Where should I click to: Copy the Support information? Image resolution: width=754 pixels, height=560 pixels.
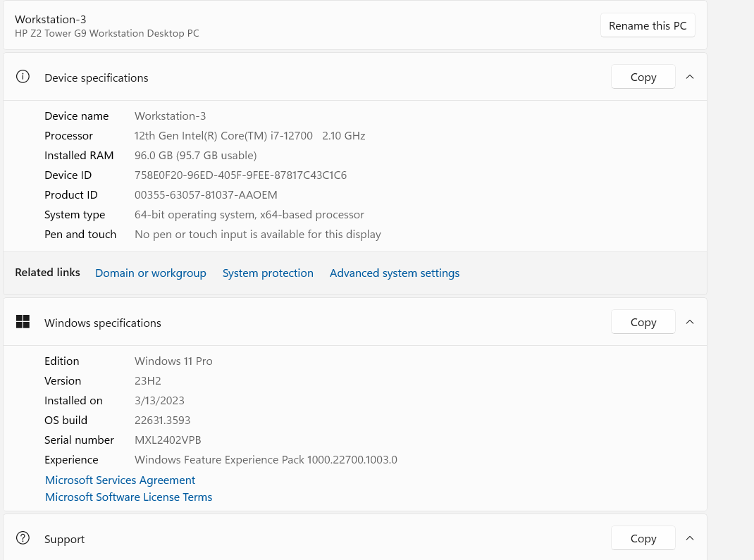pos(643,538)
